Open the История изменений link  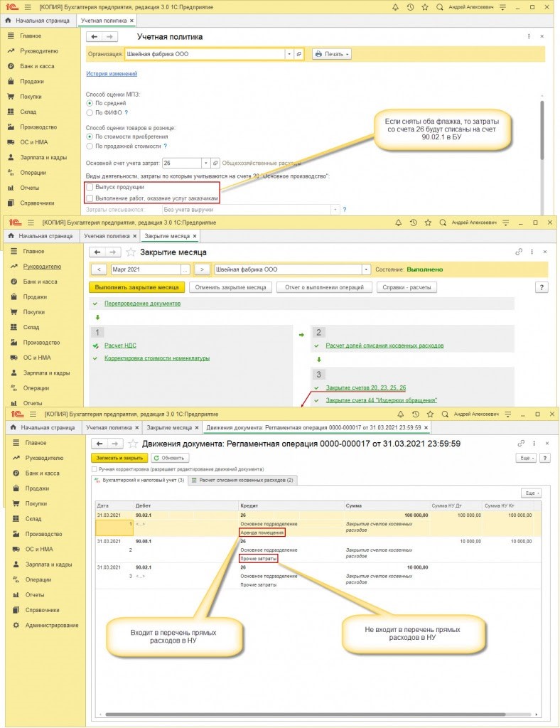pyautogui.click(x=112, y=73)
